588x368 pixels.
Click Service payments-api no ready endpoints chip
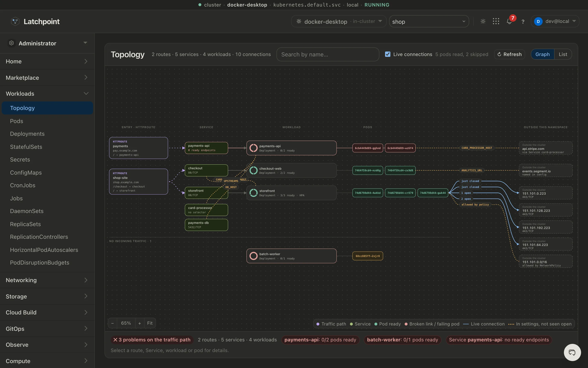[499, 340]
